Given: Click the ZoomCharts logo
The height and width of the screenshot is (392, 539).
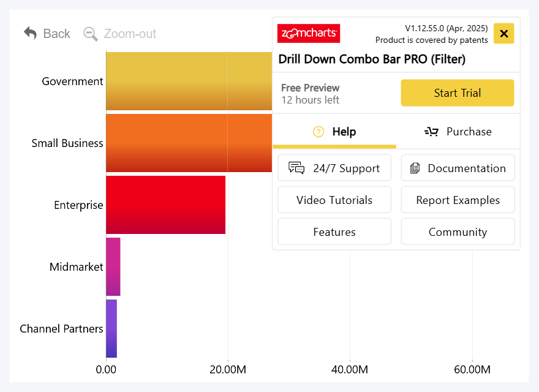Looking at the screenshot, I should coord(309,33).
